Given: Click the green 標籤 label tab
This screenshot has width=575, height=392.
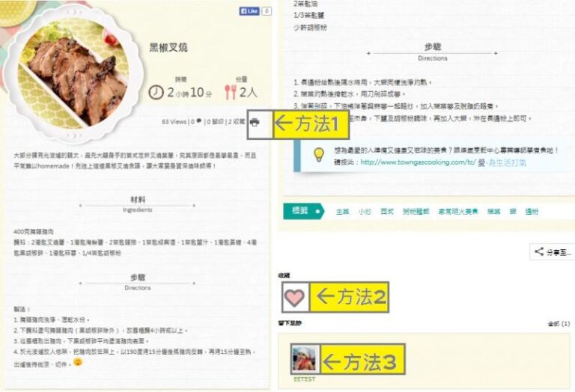Looking at the screenshot, I should click(x=304, y=211).
